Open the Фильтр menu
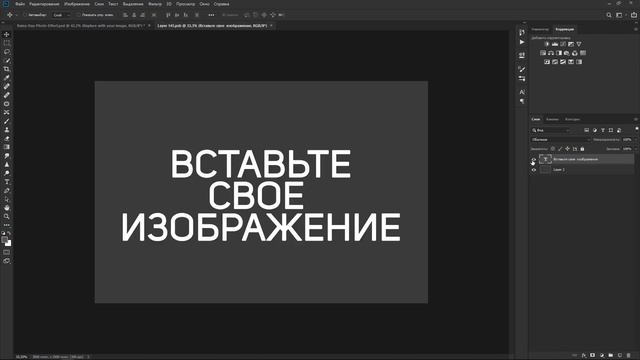Viewport: 640px width, 360px height. [x=155, y=4]
